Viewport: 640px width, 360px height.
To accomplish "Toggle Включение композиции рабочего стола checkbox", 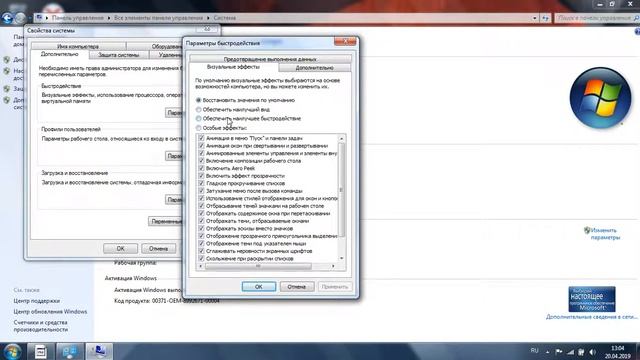I will (x=201, y=161).
